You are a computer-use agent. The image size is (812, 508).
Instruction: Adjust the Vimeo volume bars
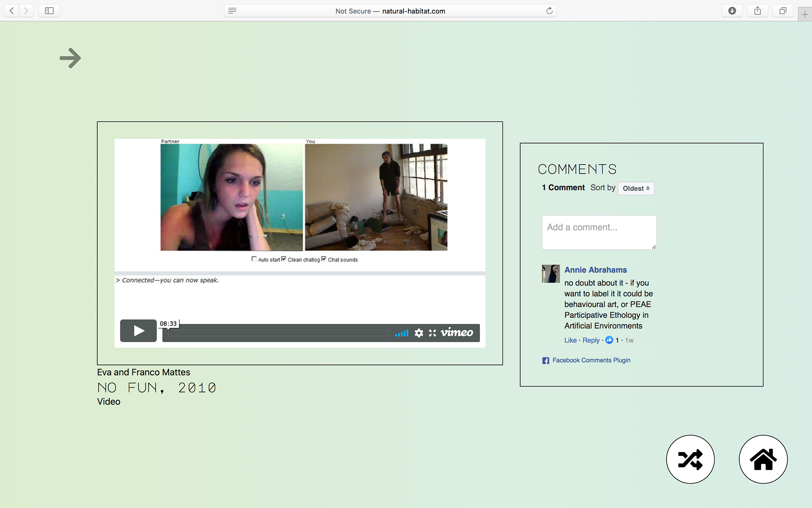402,333
